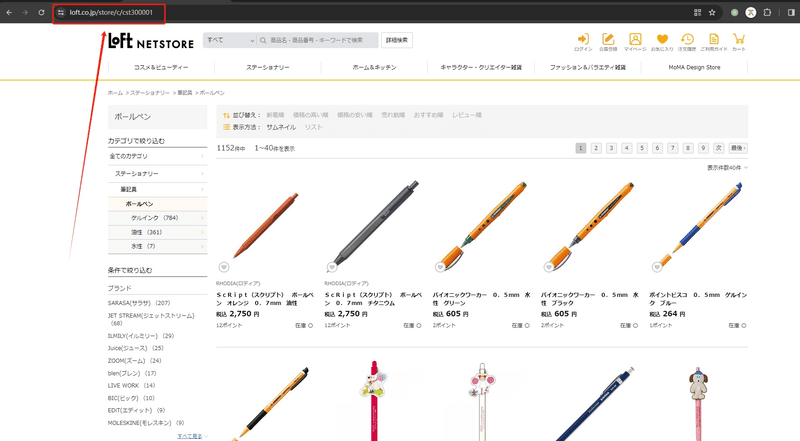The width and height of the screenshot is (800, 441).
Task: Expand the ゲルインク (784) subcategory
Action: tap(157, 218)
